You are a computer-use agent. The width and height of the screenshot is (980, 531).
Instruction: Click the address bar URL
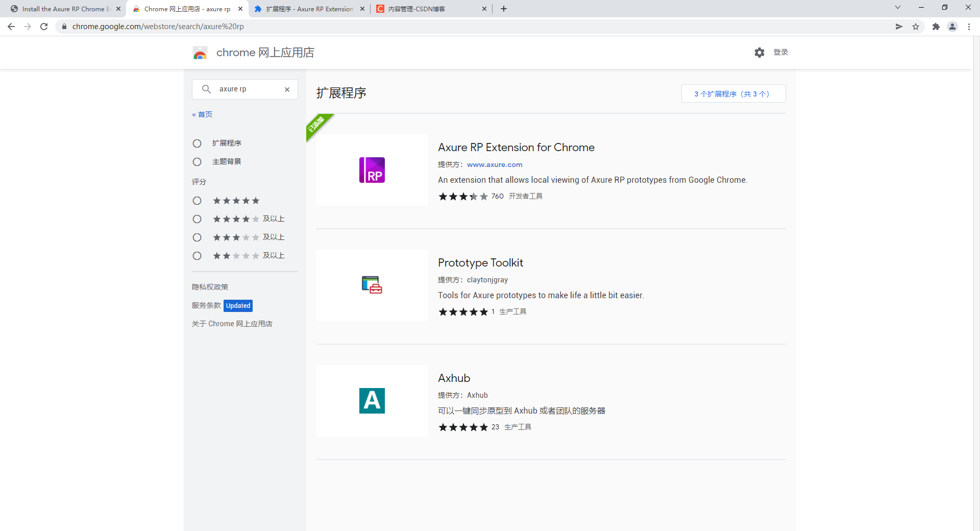[x=158, y=27]
